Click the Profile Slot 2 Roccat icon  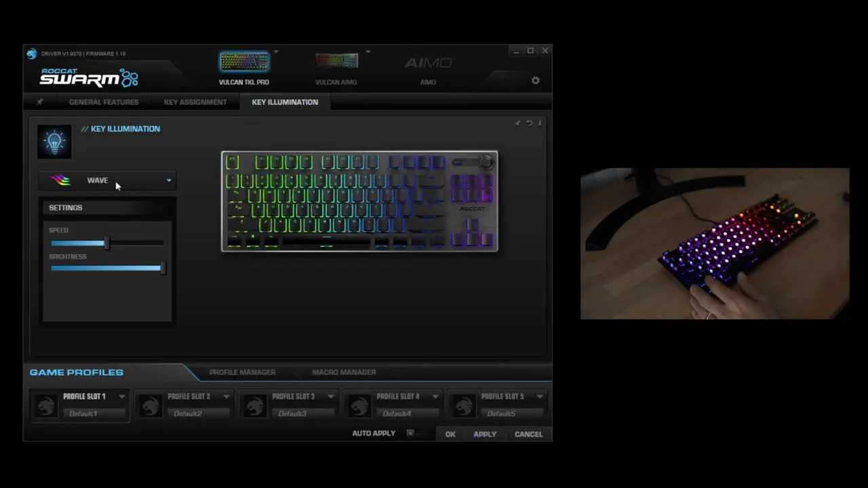coord(150,405)
